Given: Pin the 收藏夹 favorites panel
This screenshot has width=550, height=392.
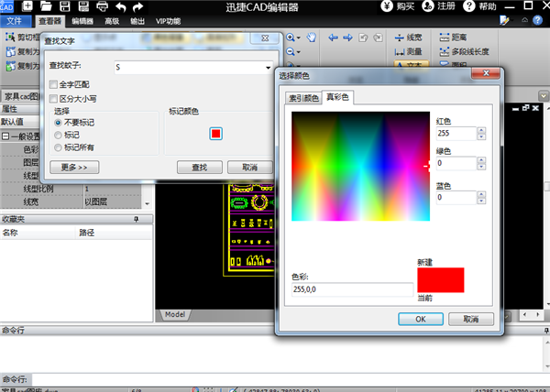Looking at the screenshot, I should point(136,219).
